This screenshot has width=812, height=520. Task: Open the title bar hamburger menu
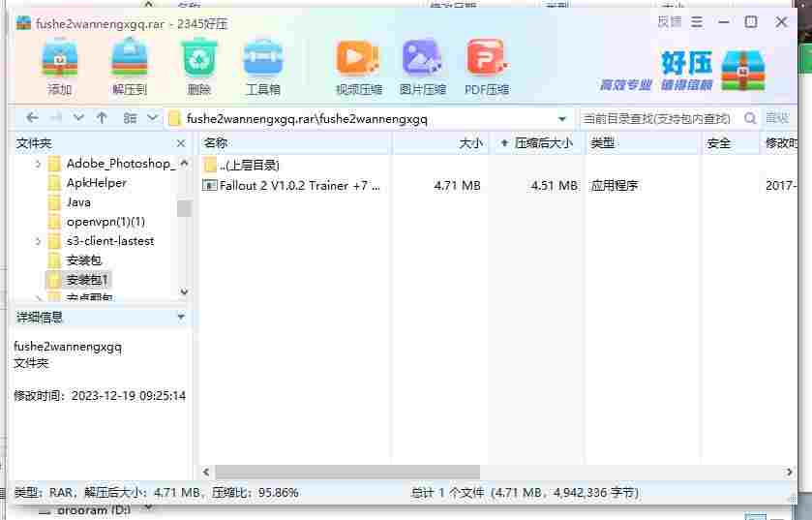tap(697, 21)
